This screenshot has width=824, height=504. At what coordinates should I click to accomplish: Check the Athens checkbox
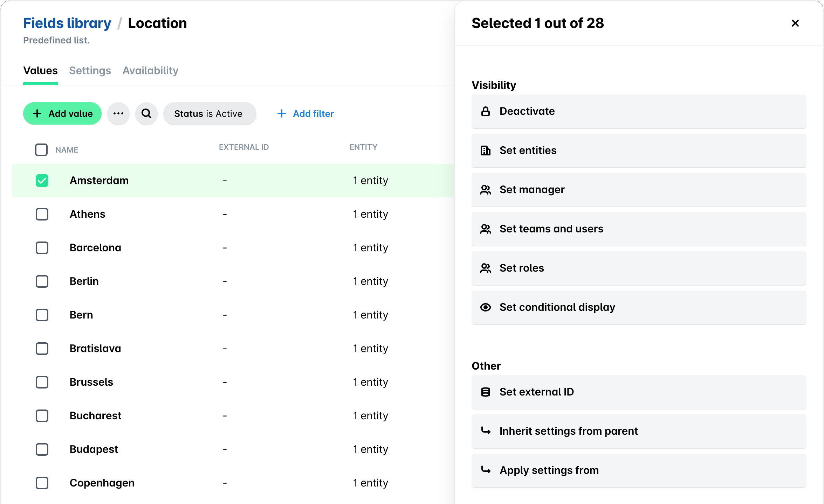pos(42,214)
